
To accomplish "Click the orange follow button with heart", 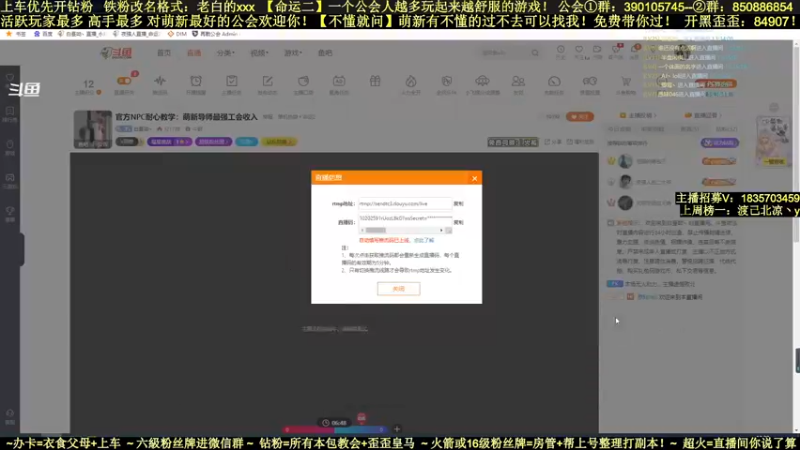I will tap(580, 117).
